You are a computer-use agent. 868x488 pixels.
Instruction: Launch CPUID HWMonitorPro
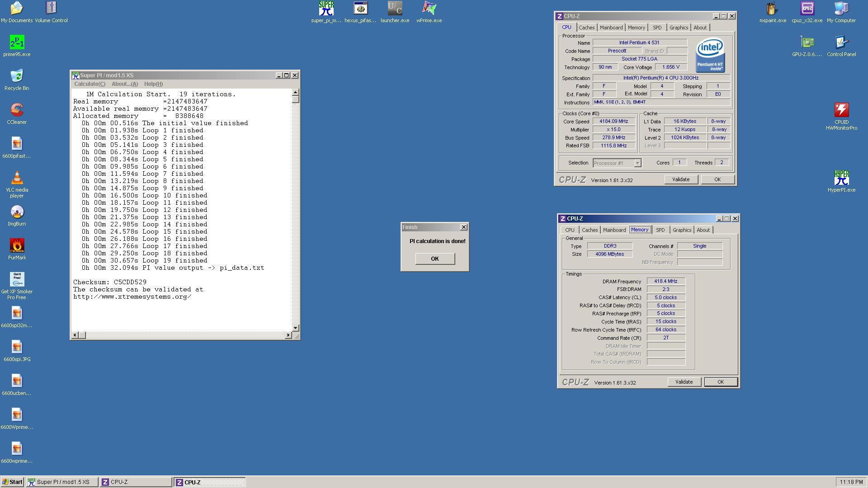click(841, 117)
